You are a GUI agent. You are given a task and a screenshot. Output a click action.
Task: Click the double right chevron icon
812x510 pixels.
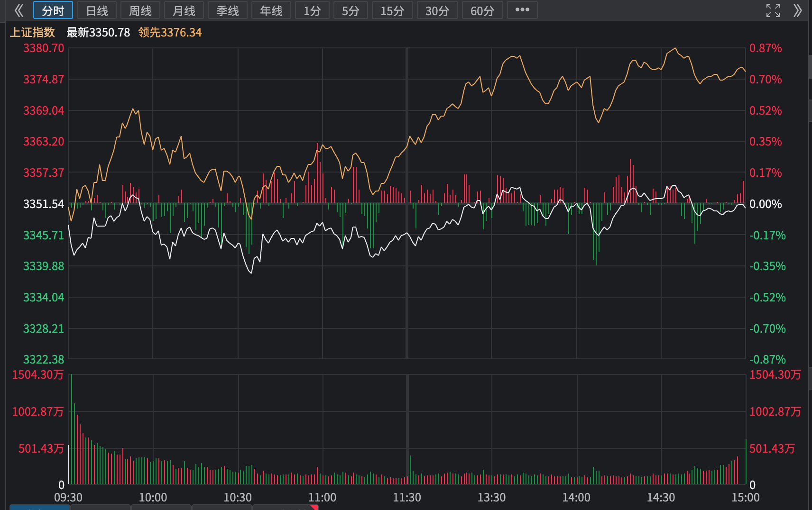[x=797, y=10]
